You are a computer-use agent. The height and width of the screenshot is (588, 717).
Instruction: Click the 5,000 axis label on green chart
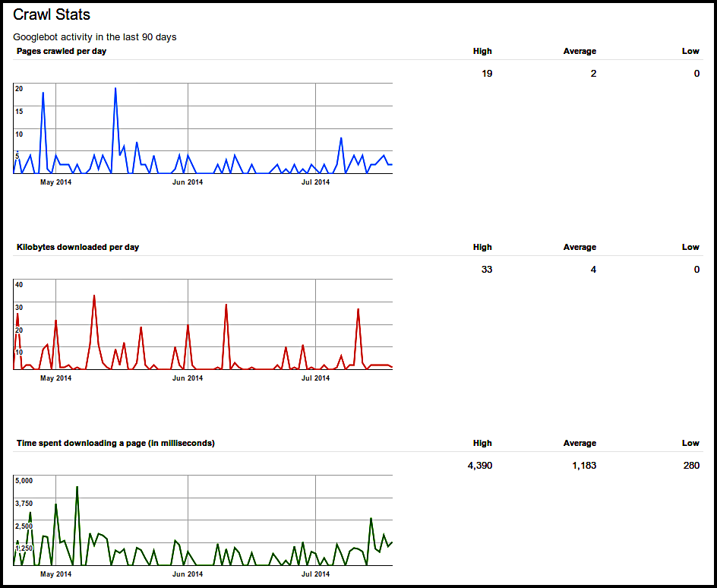[24, 481]
